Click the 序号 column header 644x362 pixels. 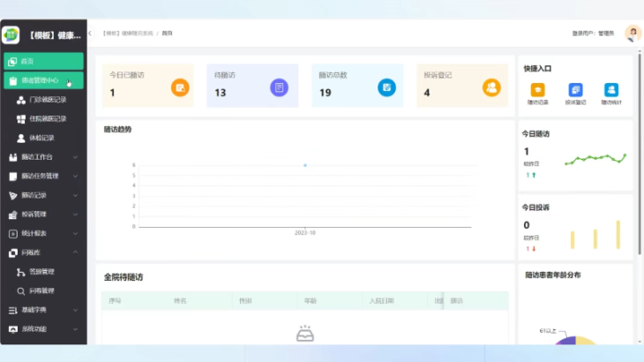(x=115, y=301)
